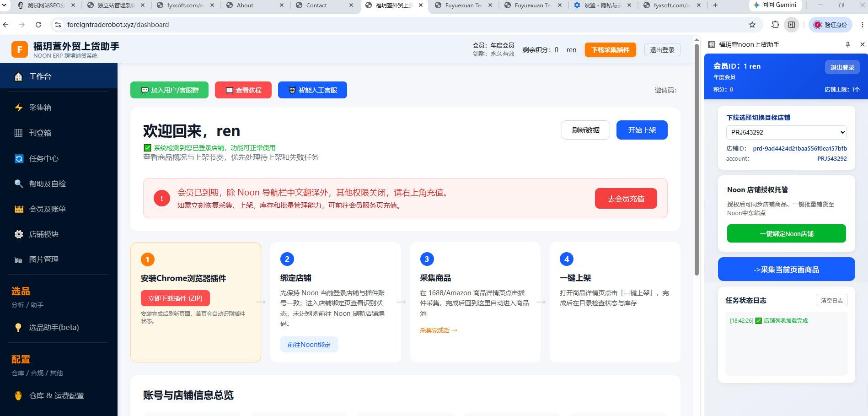Click the icon beside 仓库 & 运费配置
The width and height of the screenshot is (868, 416).
tap(18, 396)
